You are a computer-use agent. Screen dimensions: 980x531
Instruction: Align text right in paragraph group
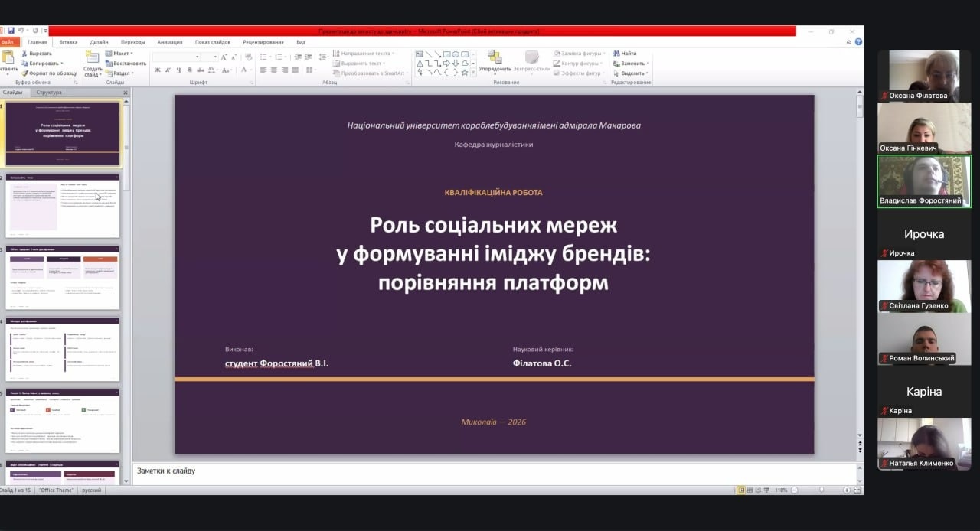click(285, 70)
